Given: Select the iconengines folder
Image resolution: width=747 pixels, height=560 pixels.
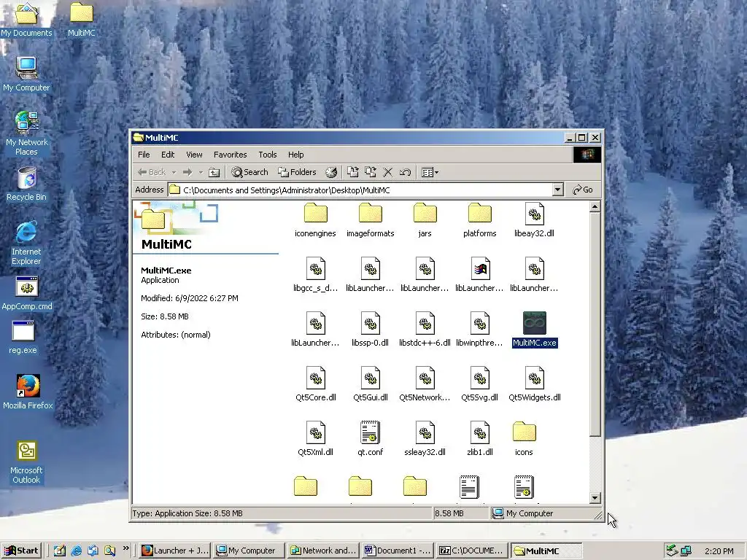Looking at the screenshot, I should point(315,220).
